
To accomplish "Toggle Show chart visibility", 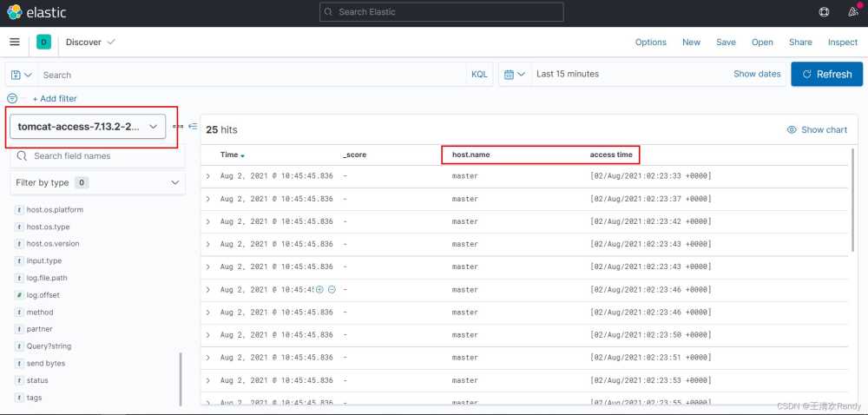I will point(817,129).
